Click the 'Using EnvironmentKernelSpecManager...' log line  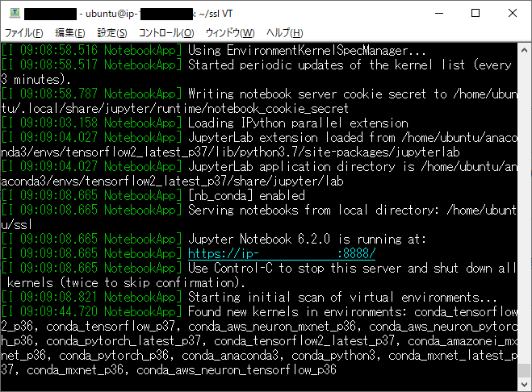[307, 50]
